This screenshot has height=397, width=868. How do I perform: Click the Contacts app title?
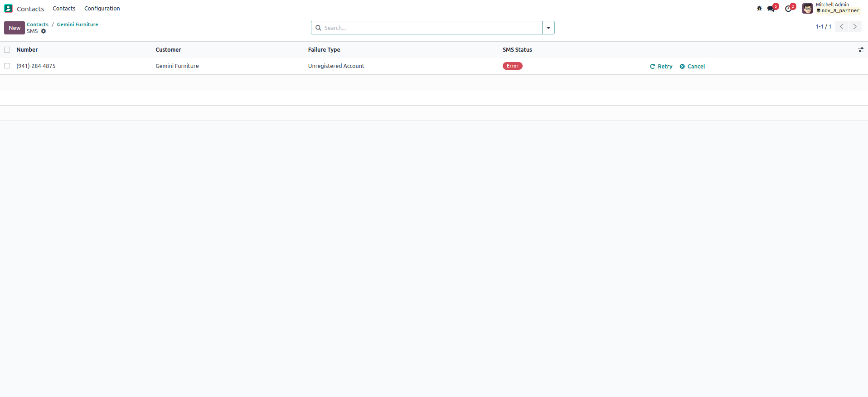click(30, 9)
